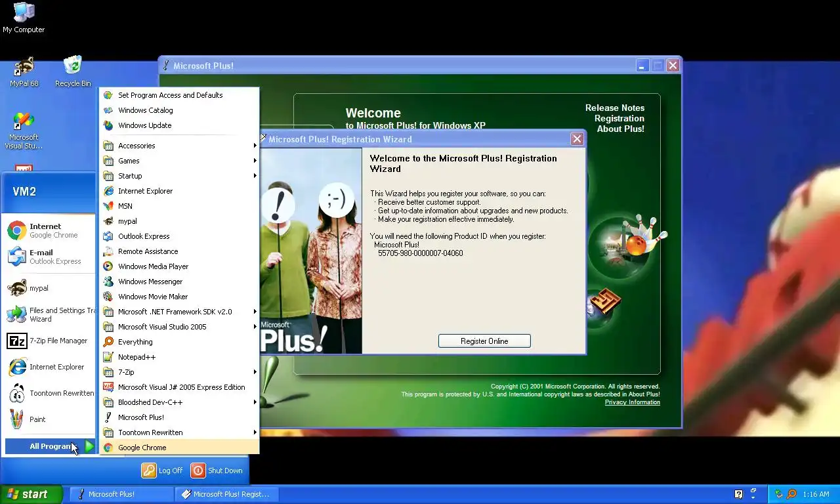Launch Microsoft Visual J# 2005 Express Edition
The image size is (840, 504).
pos(180,387)
